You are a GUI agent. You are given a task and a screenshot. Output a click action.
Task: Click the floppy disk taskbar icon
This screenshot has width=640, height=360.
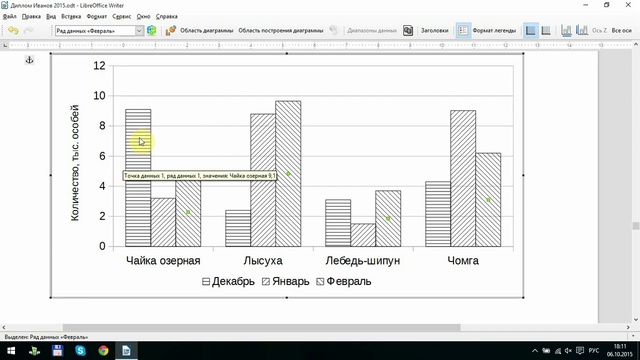pyautogui.click(x=58, y=351)
